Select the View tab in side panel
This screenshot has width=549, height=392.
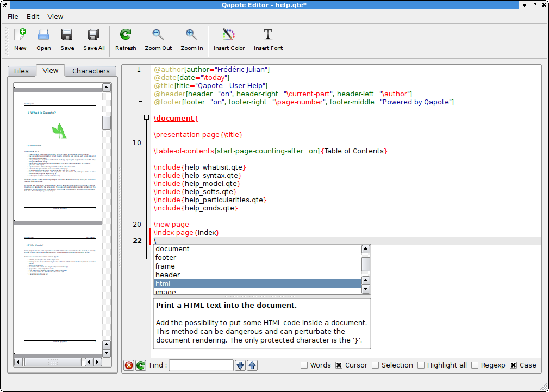[51, 71]
